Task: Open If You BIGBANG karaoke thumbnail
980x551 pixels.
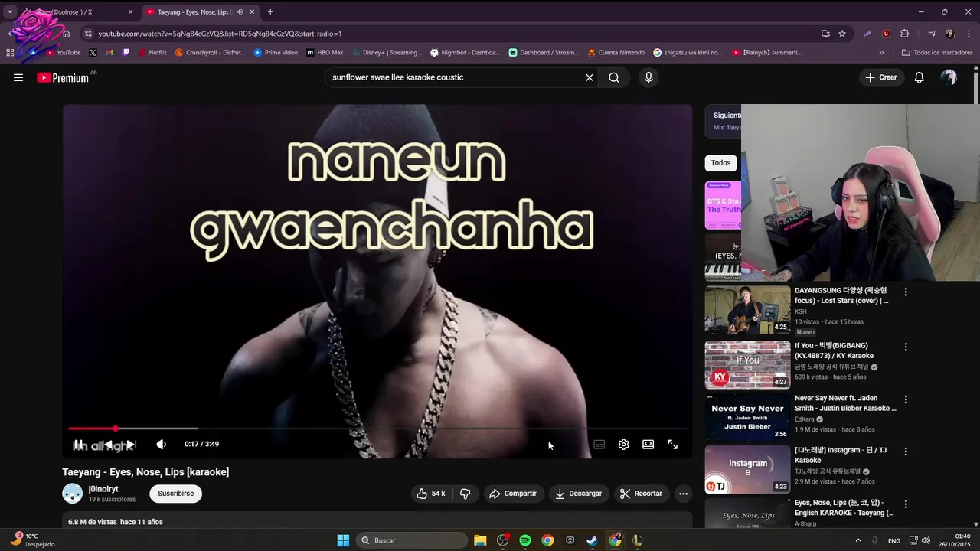Action: tap(747, 365)
